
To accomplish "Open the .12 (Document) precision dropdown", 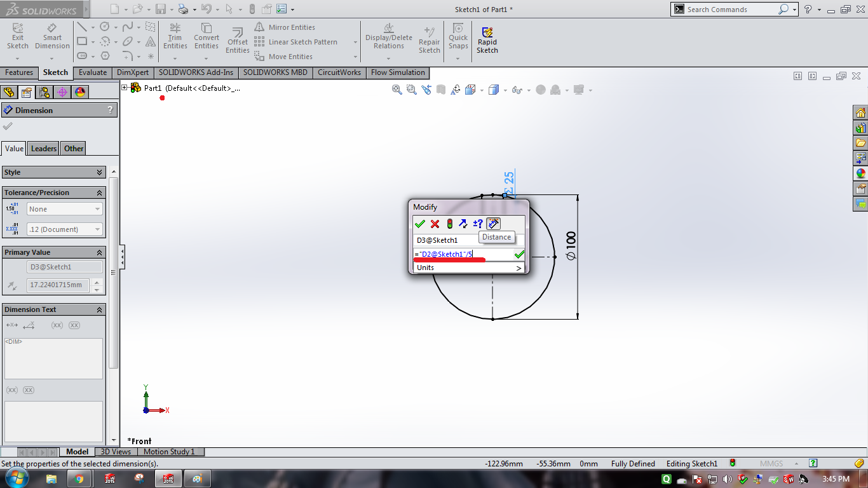I will click(x=64, y=229).
